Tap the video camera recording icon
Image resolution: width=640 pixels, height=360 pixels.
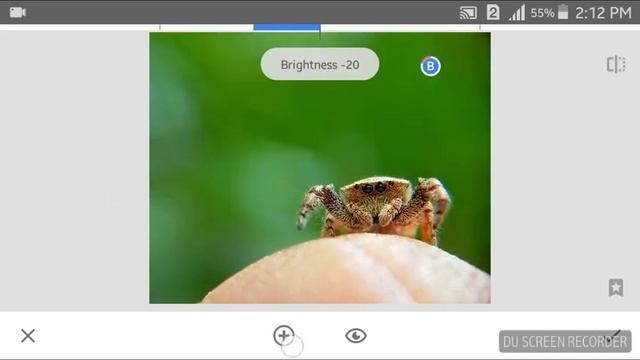click(18, 12)
